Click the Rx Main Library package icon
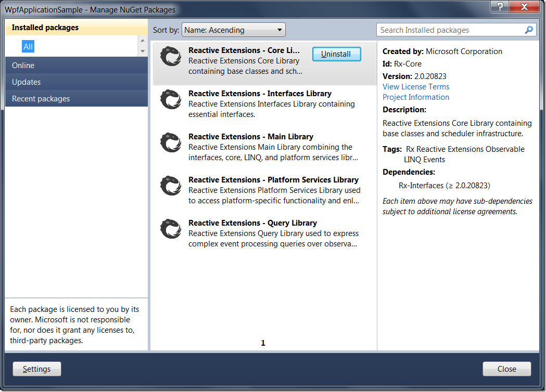Image resolution: width=546 pixels, height=392 pixels. click(x=171, y=142)
